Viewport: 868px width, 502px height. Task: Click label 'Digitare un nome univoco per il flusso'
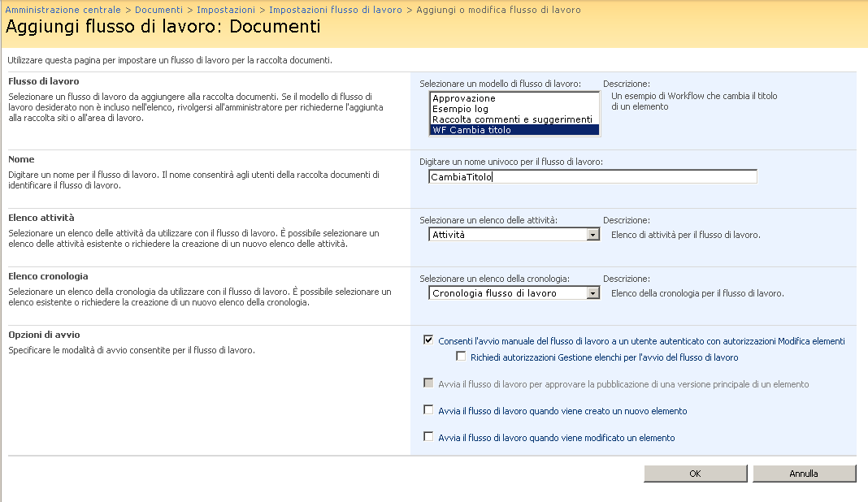[511, 162]
